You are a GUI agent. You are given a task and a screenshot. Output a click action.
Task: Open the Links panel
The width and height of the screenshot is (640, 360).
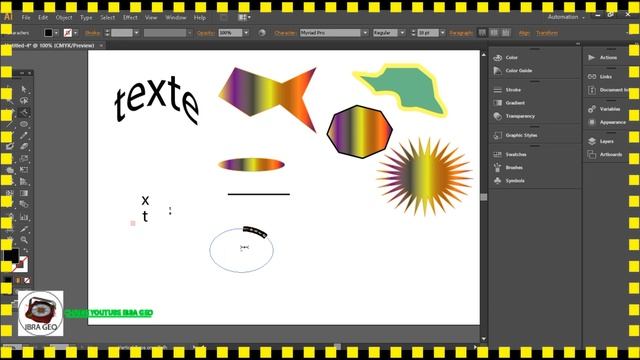click(607, 77)
